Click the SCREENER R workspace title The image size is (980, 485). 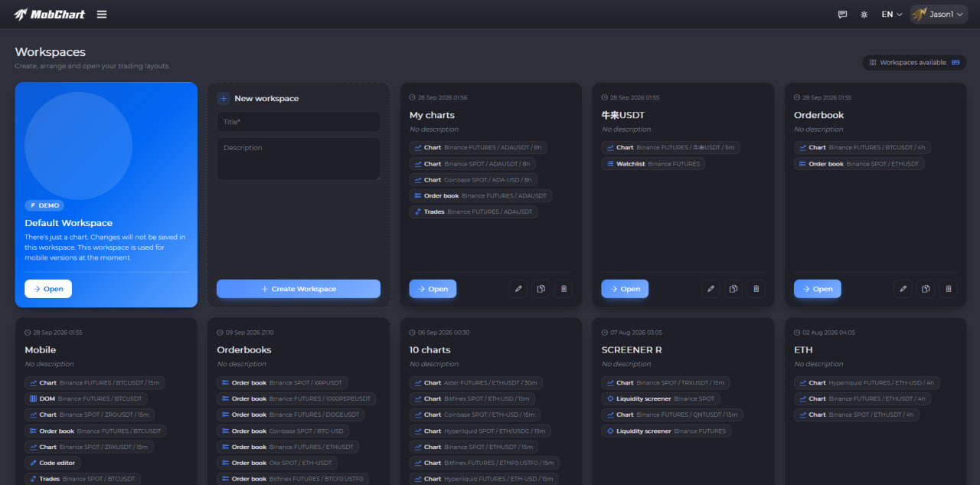tap(632, 350)
